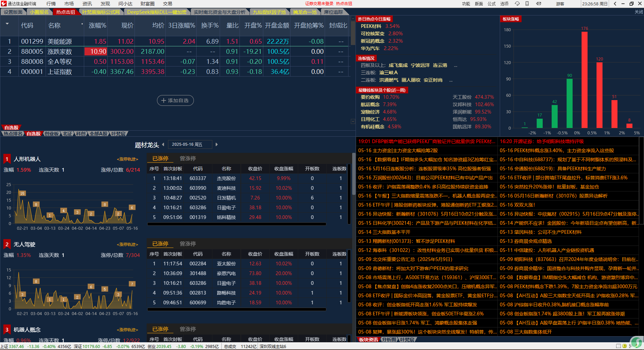
Task: Switch to the 创业板 bottom tab
Action: pyautogui.click(x=52, y=134)
